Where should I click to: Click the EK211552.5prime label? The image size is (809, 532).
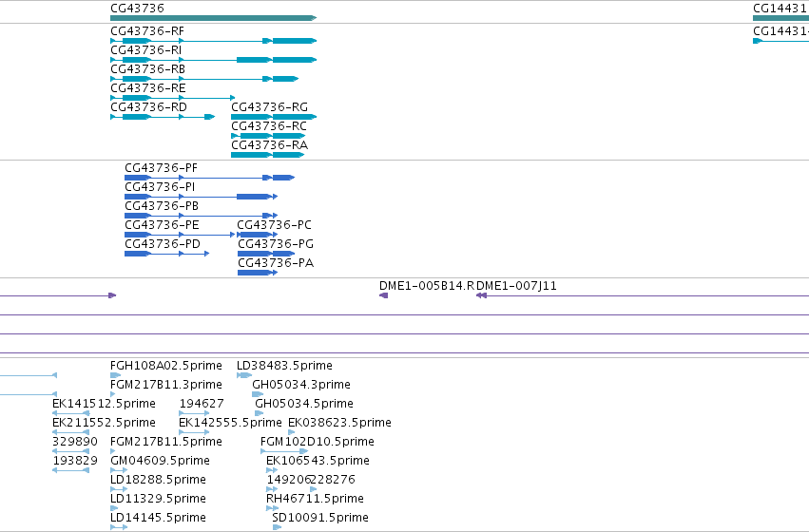[x=105, y=424]
